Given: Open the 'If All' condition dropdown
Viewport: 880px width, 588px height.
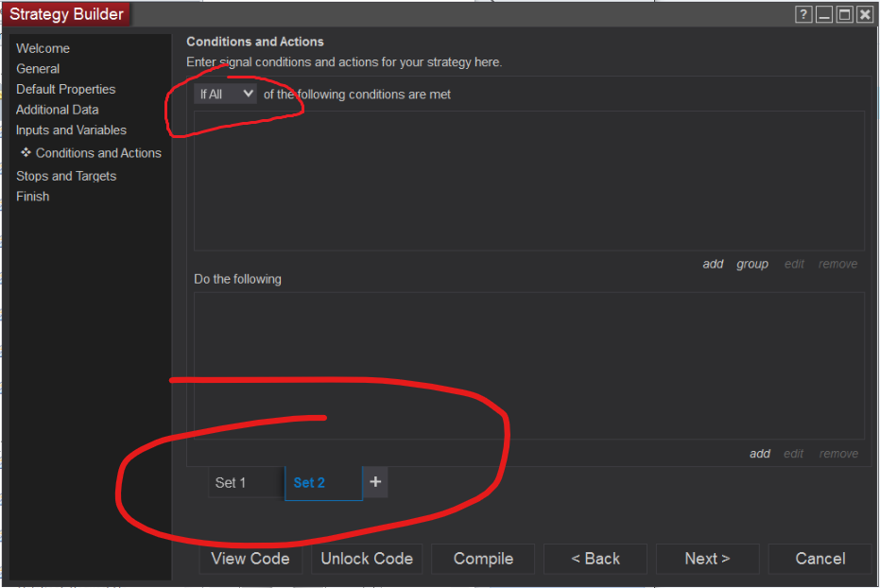Looking at the screenshot, I should coord(226,94).
